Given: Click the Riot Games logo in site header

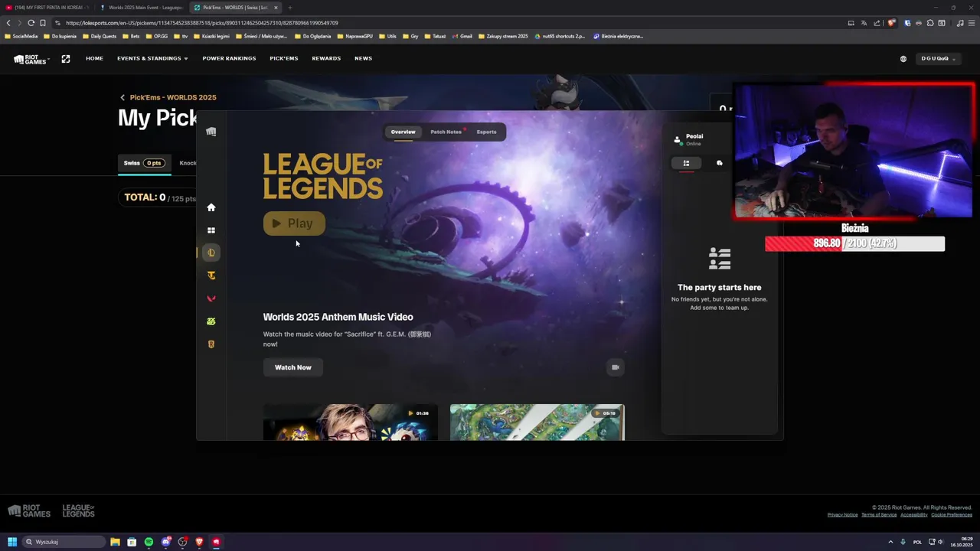Looking at the screenshot, I should [31, 58].
